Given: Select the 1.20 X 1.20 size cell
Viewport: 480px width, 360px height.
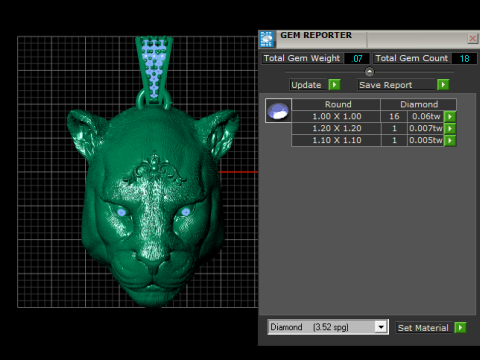Looking at the screenshot, I should (336, 128).
